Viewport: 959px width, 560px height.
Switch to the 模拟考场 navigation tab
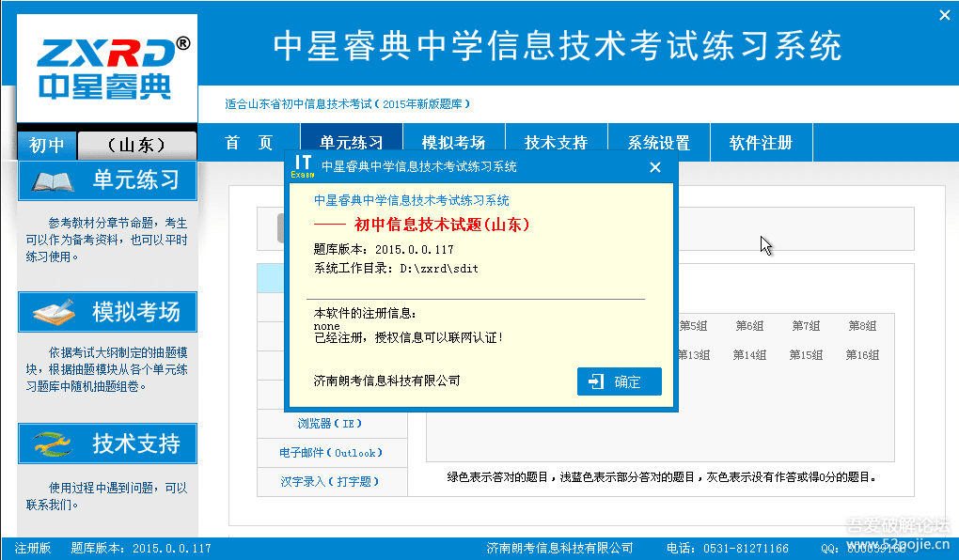coord(454,143)
